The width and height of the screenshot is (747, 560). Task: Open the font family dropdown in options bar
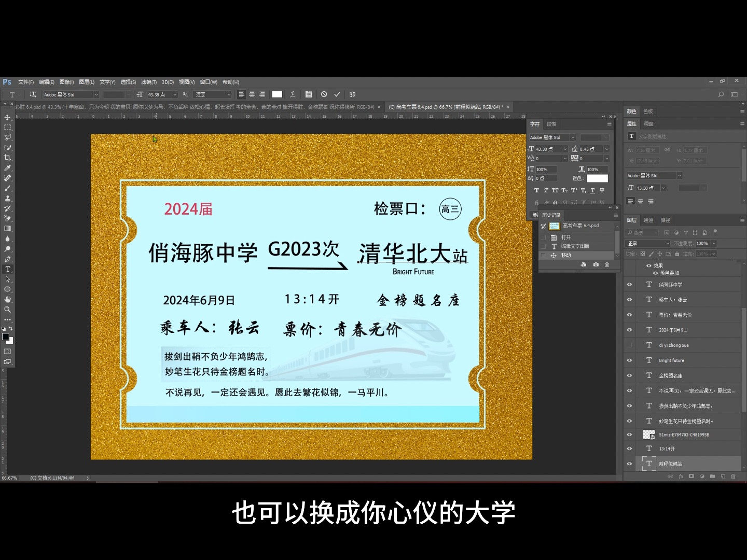(x=96, y=94)
